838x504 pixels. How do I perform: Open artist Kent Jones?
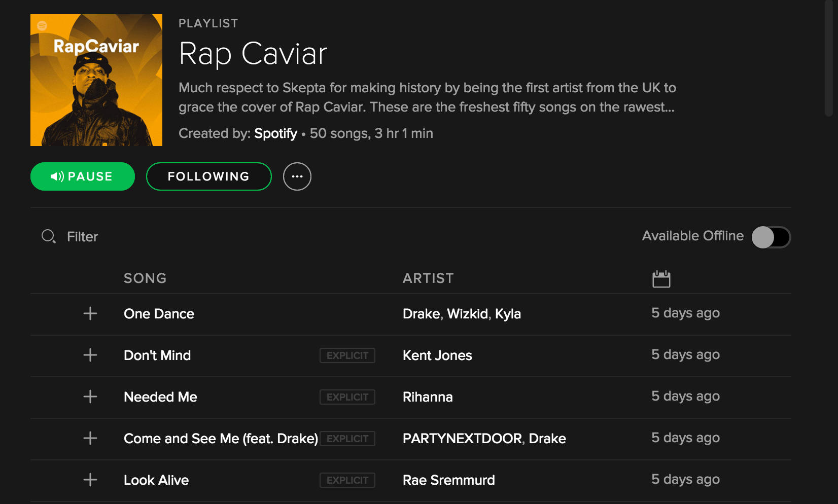click(437, 355)
